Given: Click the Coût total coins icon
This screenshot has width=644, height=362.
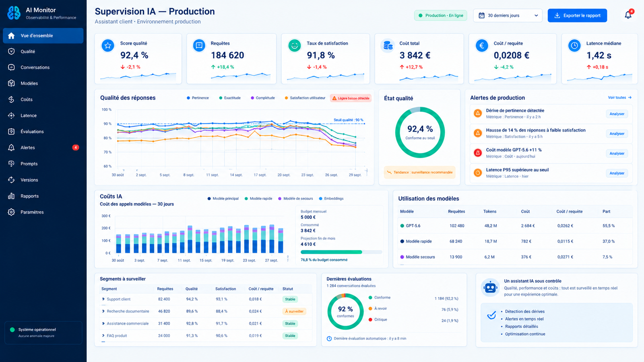Looking at the screenshot, I should point(388,46).
